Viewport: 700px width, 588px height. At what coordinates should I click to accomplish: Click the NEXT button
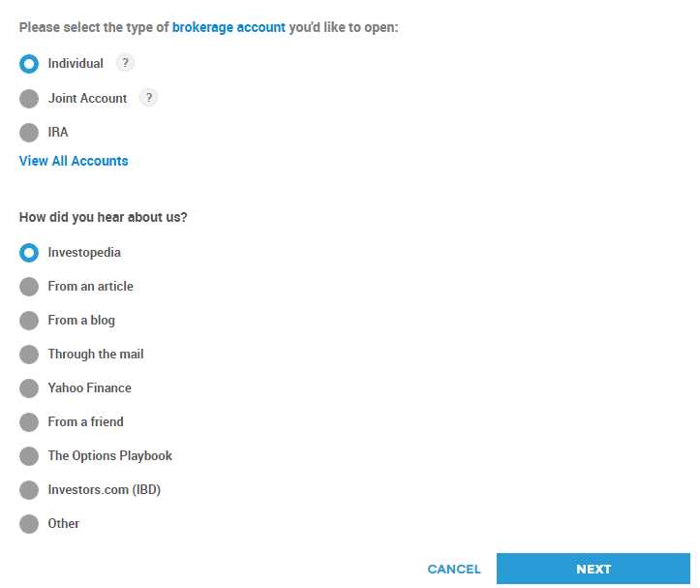pyautogui.click(x=593, y=569)
